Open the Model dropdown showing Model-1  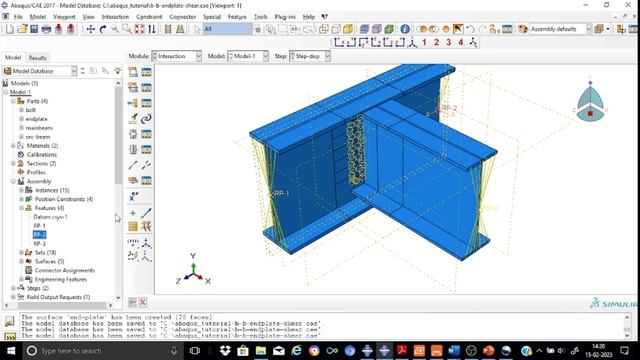[248, 56]
